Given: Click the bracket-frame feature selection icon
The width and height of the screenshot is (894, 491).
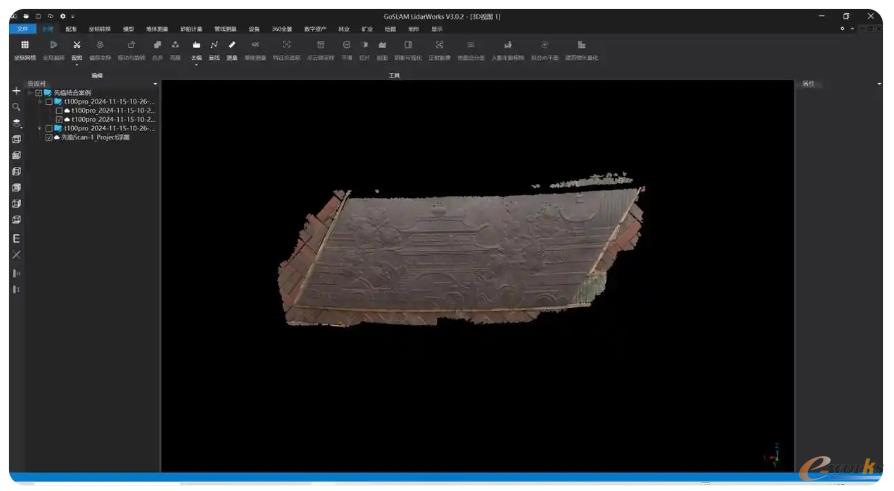Looking at the screenshot, I should click(286, 44).
